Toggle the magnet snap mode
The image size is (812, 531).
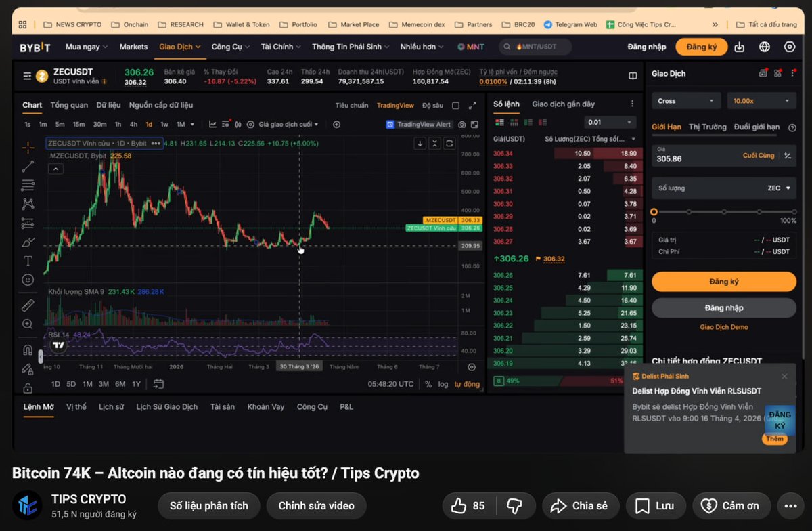(28, 350)
